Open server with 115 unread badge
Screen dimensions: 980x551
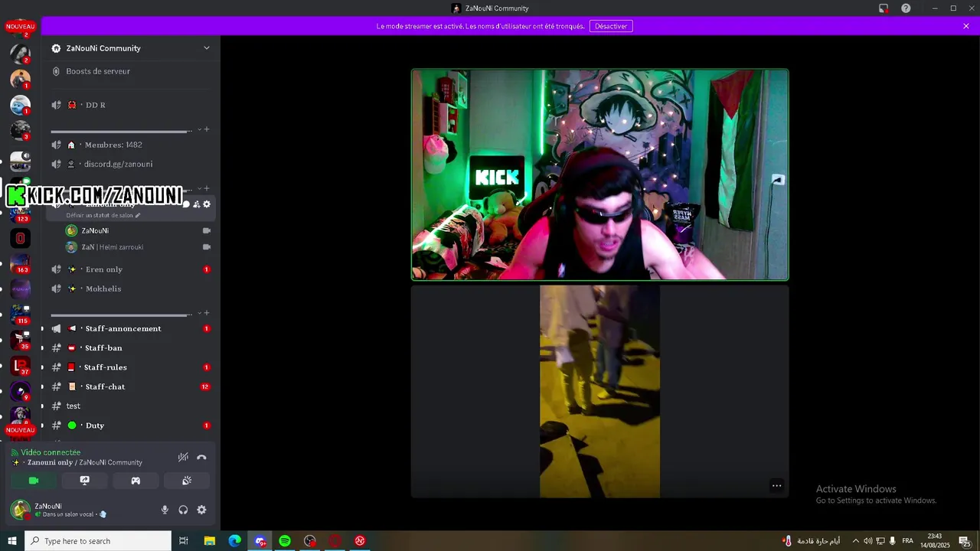[21, 315]
